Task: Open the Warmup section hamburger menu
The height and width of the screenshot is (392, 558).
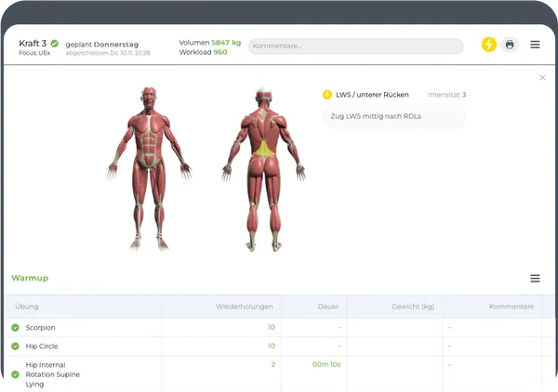Action: [535, 279]
